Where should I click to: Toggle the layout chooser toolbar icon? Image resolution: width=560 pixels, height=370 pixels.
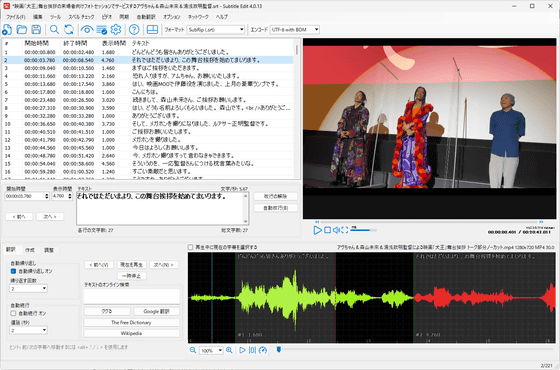point(152,30)
